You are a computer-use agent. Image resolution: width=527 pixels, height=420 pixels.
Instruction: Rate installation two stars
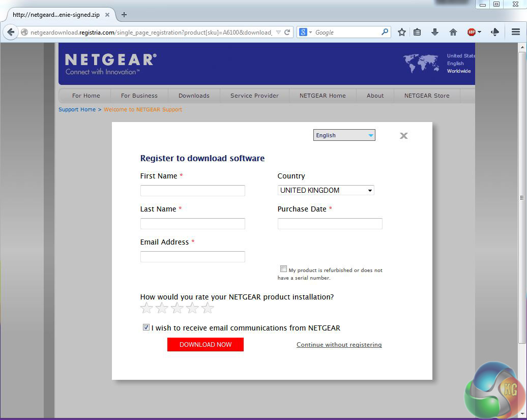coord(162,308)
